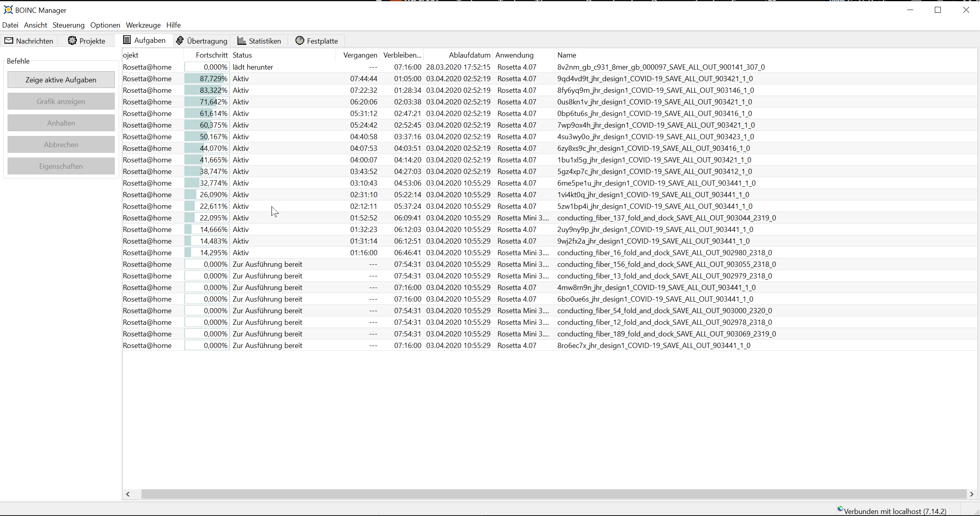Sort tasks by Fortschritt column header

[x=211, y=55]
